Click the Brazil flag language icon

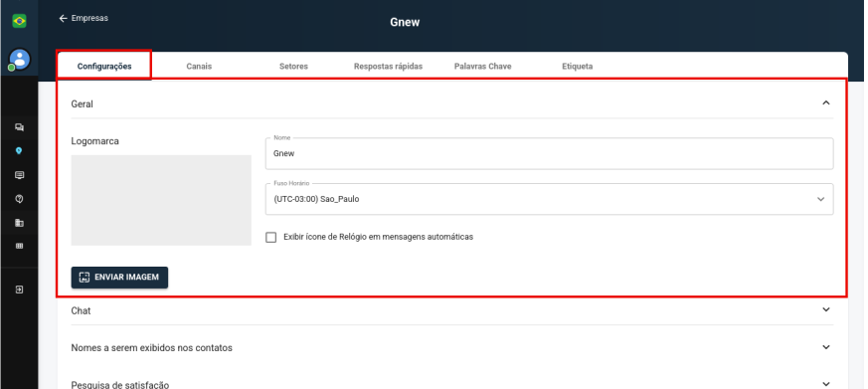point(19,21)
